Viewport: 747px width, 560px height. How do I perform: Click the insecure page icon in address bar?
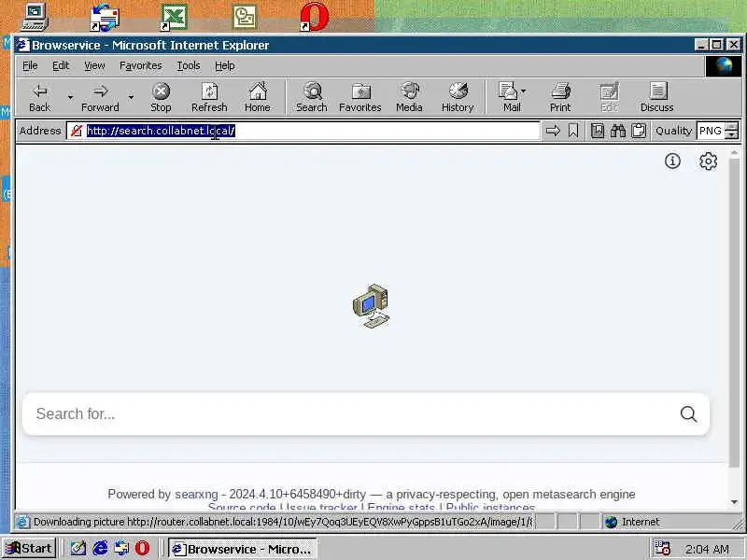[x=77, y=131]
